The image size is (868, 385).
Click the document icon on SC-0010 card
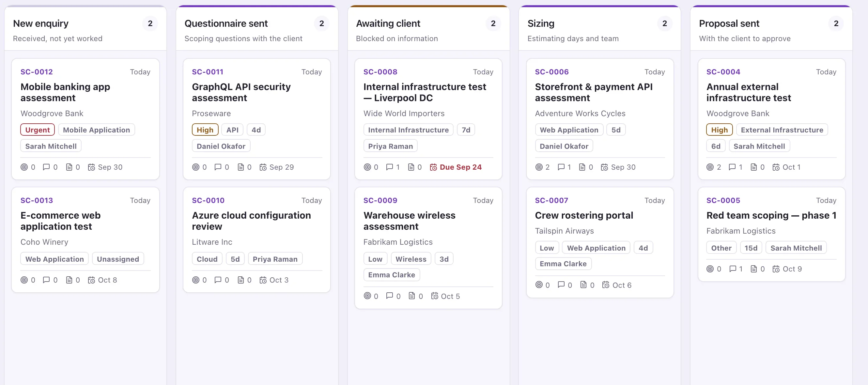pyautogui.click(x=240, y=280)
